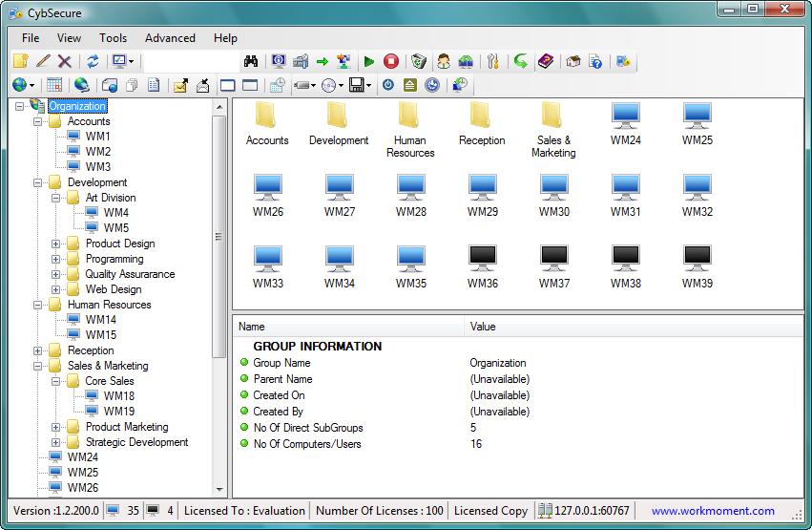The height and width of the screenshot is (530, 812).
Task: Click the red Stop icon
Action: point(391,62)
